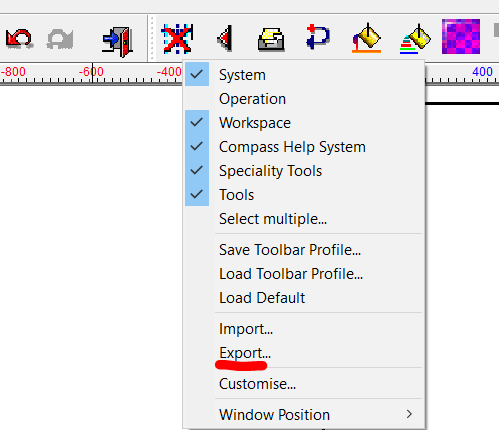Click the 400 mark on the ruler
This screenshot has height=430, width=499.
point(482,72)
